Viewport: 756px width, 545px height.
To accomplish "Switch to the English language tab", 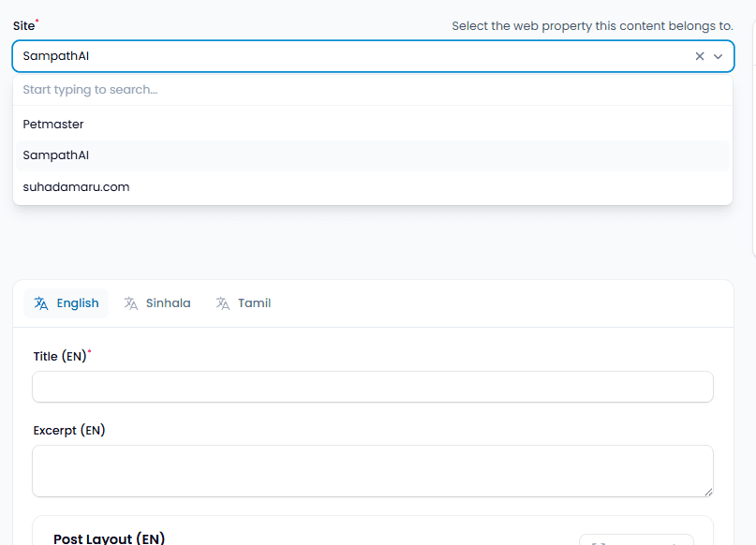I will [x=67, y=303].
